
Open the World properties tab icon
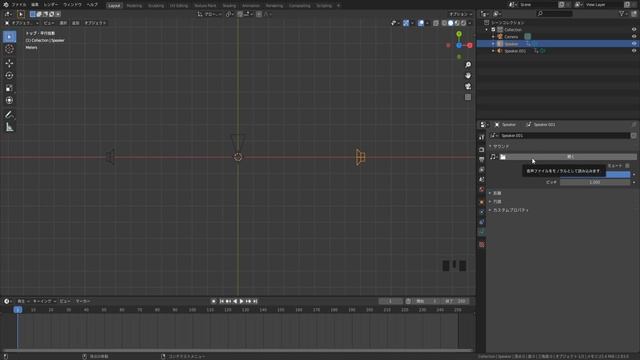coord(482,189)
